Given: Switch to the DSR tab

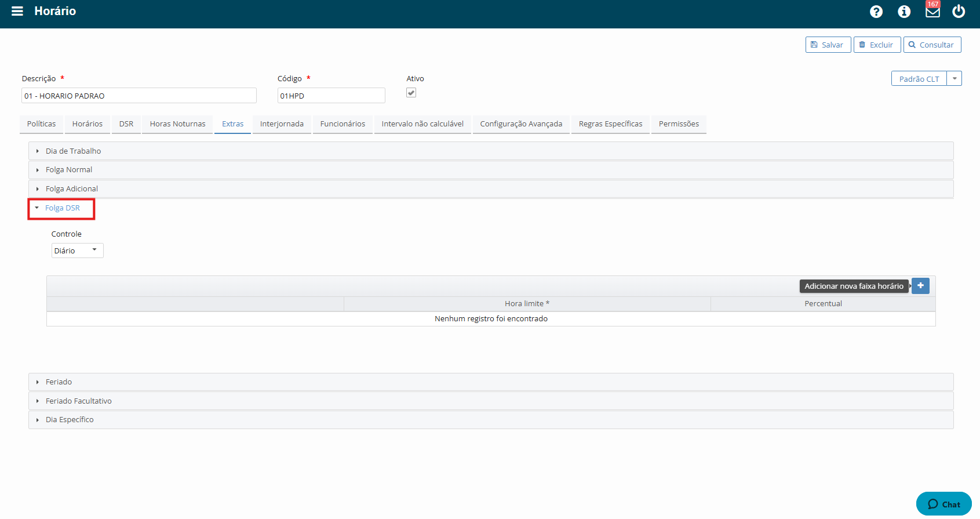Looking at the screenshot, I should click(126, 124).
